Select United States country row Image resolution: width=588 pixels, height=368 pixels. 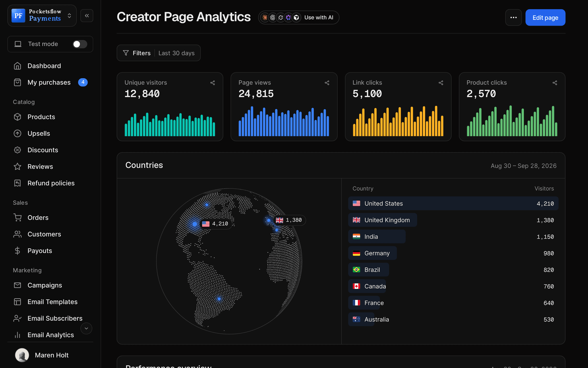tap(453, 204)
